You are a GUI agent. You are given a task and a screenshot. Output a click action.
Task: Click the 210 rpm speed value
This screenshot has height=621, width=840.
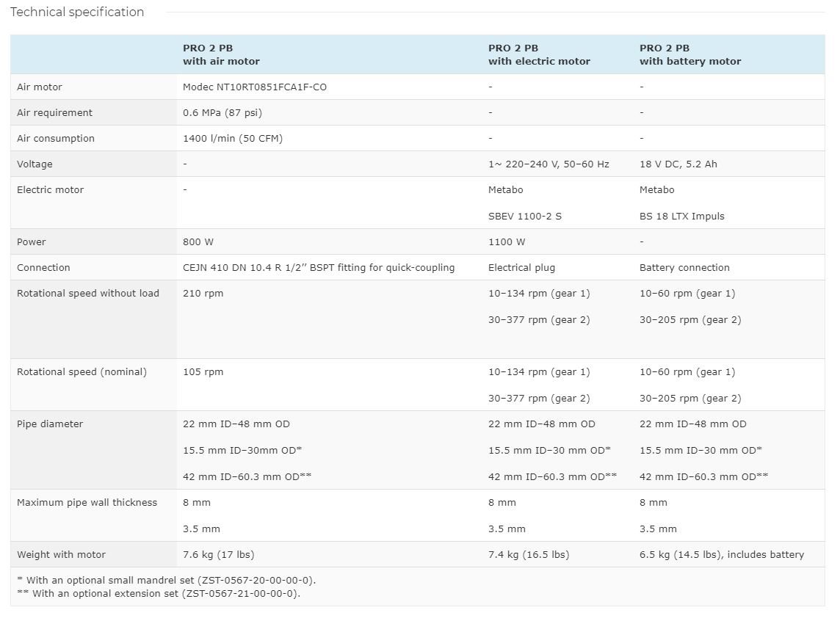pyautogui.click(x=203, y=293)
